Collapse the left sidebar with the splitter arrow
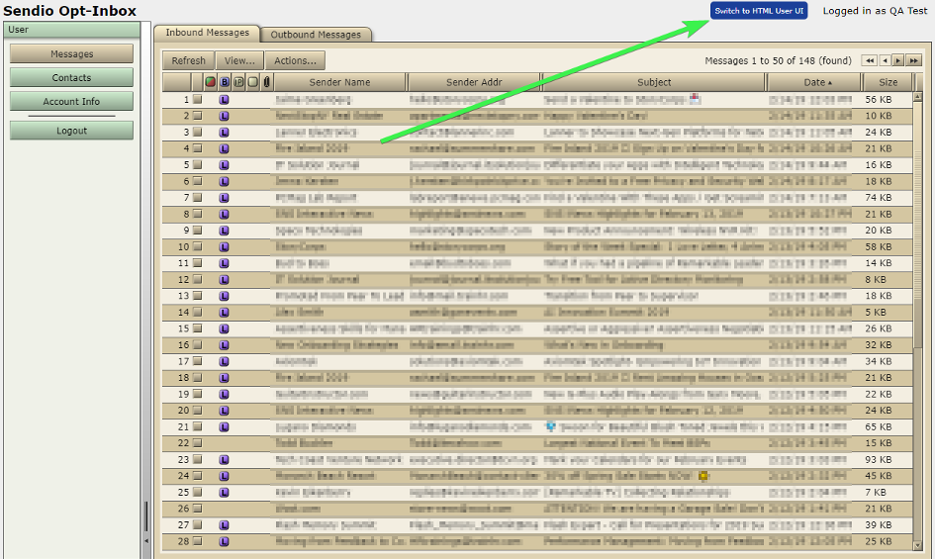Viewport: 936px width, 560px height. tap(146, 541)
